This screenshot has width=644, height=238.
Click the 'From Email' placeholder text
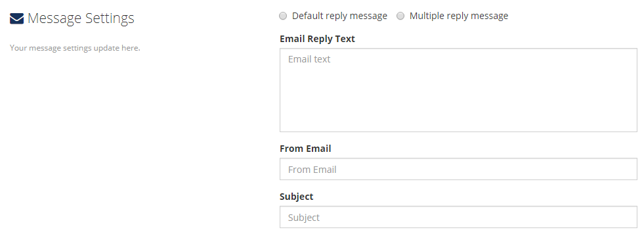(312, 170)
